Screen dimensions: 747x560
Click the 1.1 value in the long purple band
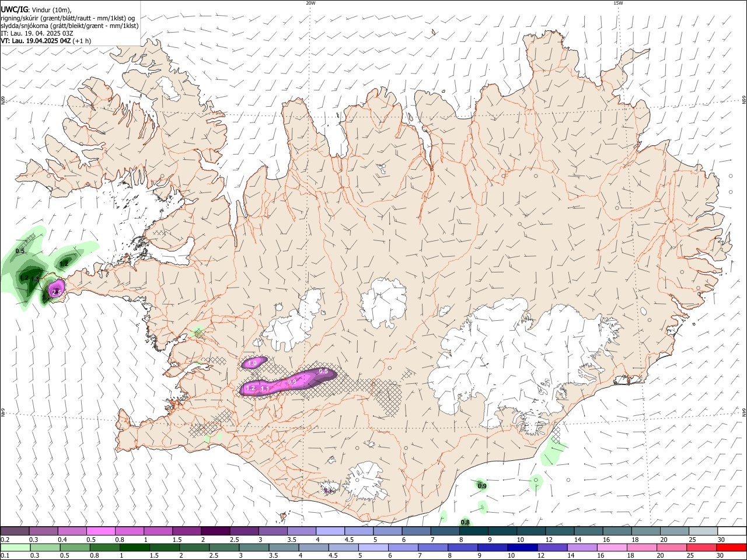tap(264, 388)
